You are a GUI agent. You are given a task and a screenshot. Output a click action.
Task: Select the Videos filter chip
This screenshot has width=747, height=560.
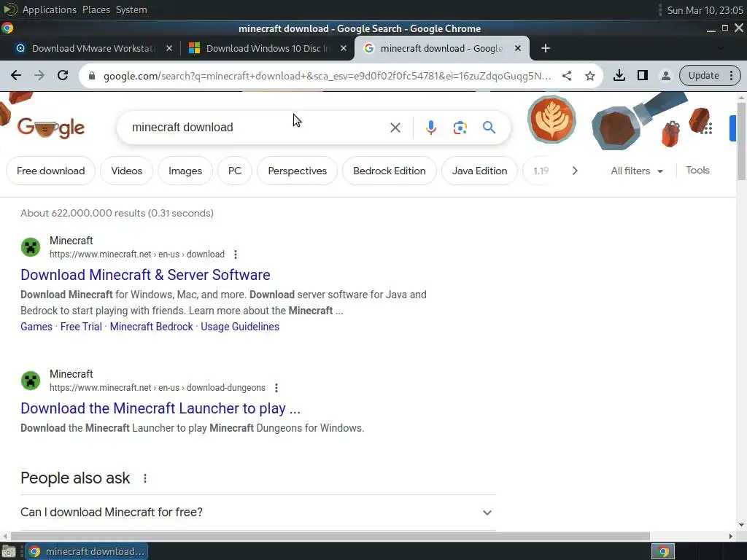pyautogui.click(x=126, y=171)
